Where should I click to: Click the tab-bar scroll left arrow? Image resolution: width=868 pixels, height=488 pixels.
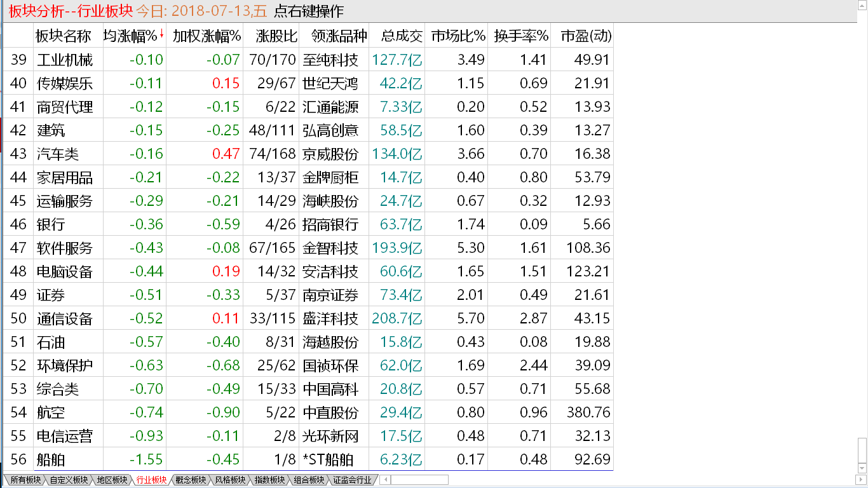click(x=385, y=480)
